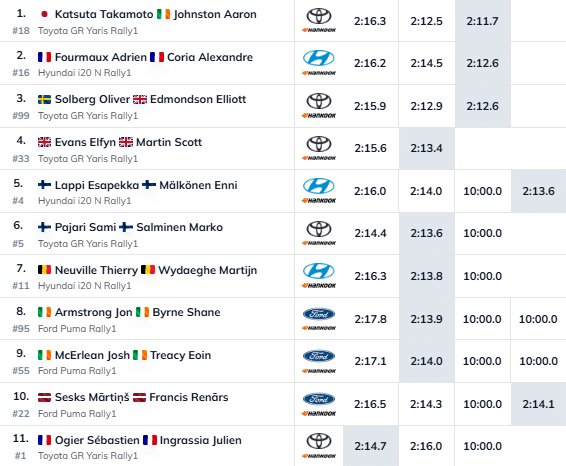
Task: Open Pajari Sami's driver link
Action: pyautogui.click(x=86, y=227)
